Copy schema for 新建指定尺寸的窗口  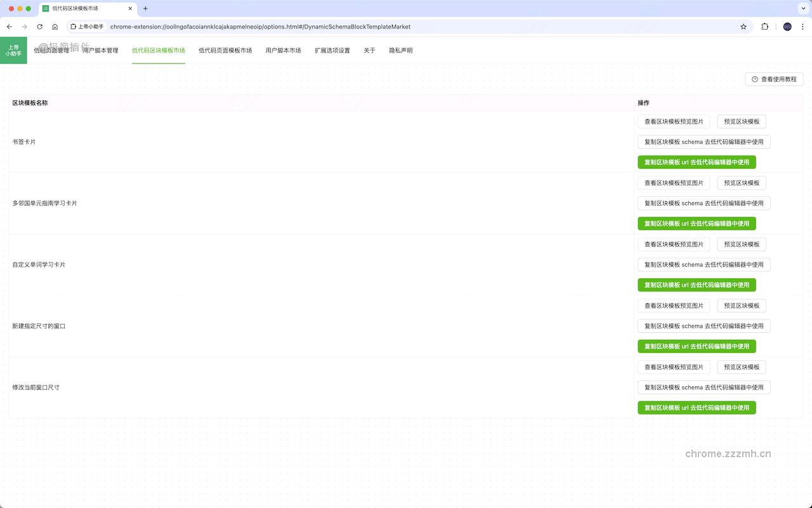coord(704,326)
